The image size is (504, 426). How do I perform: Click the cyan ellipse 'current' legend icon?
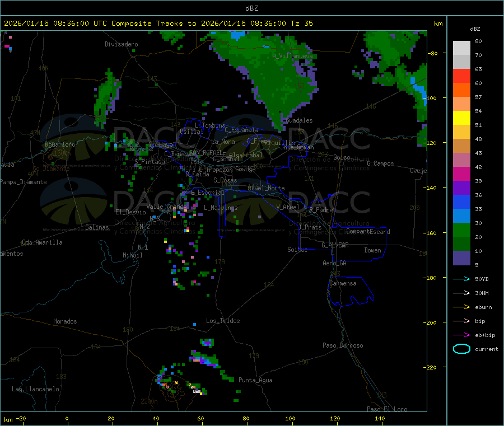pos(461,349)
